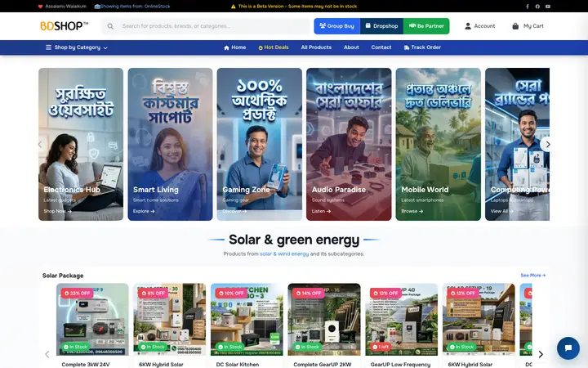Click the Solar Package heading
Viewport: 588px width, 368px height.
click(x=63, y=276)
